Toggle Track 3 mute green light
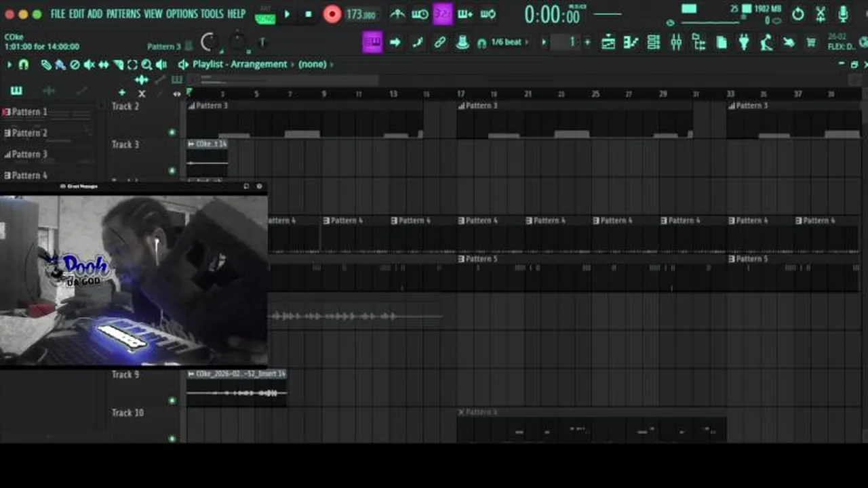Viewport: 868px width, 488px height. [x=172, y=170]
